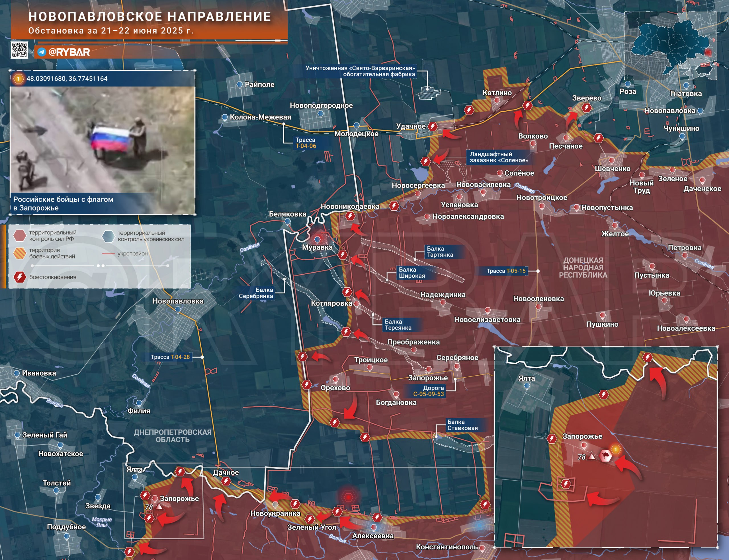
Task: Click the clash marker at Зверево
Action: coord(586,108)
